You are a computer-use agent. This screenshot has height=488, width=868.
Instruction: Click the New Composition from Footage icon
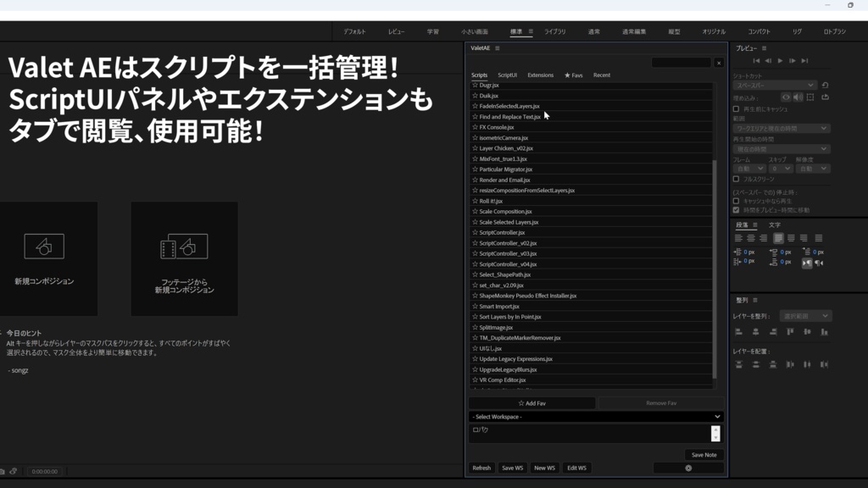pos(183,246)
